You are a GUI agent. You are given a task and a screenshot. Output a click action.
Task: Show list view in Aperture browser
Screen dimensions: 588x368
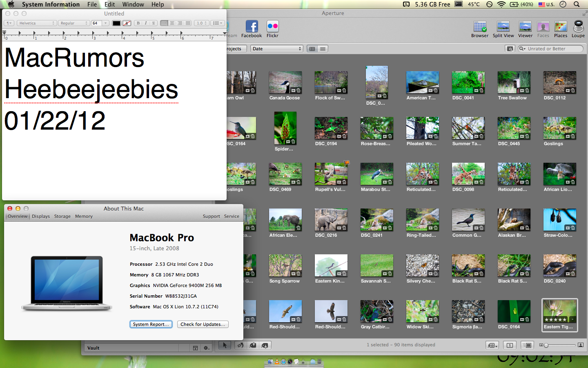point(323,49)
